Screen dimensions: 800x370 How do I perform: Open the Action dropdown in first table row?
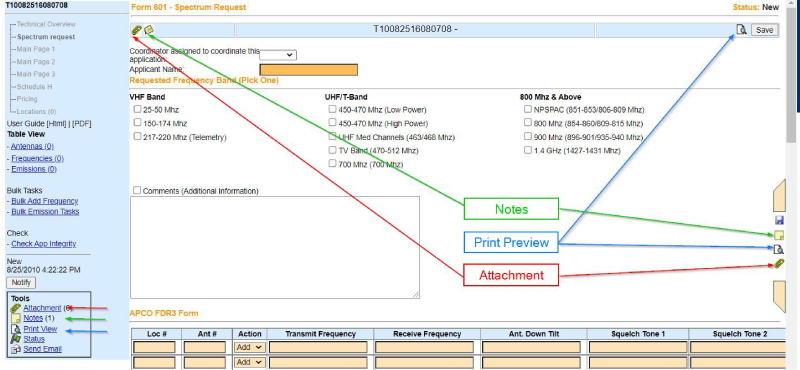[x=250, y=347]
